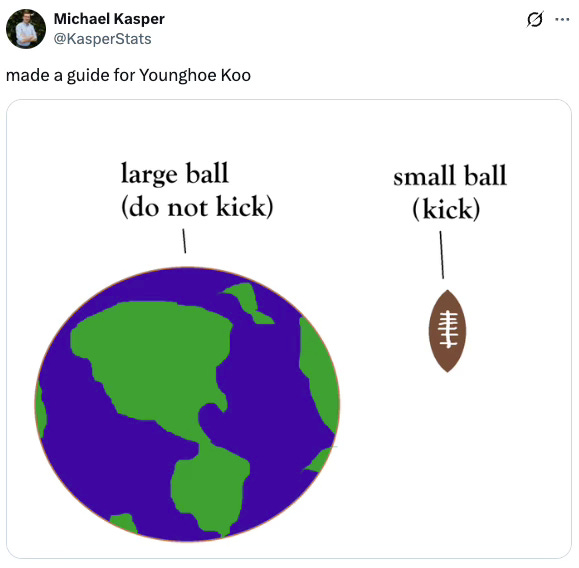Click the small green island at globe top
This screenshot has width=579, height=568.
(247, 303)
